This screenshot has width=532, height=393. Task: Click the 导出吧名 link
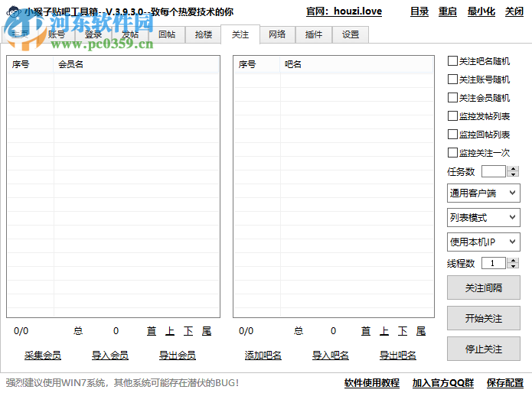tap(397, 355)
